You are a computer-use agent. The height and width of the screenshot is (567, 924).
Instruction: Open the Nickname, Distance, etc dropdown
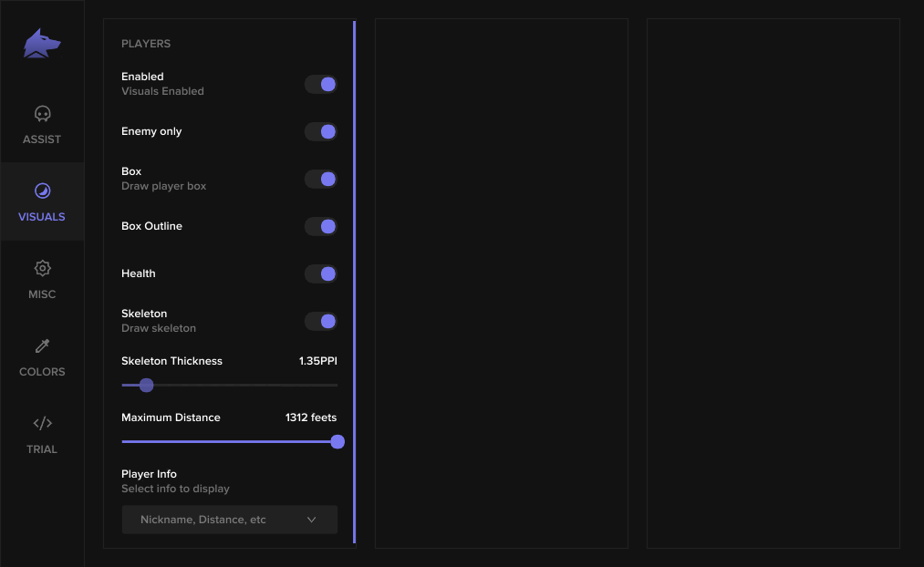[229, 520]
